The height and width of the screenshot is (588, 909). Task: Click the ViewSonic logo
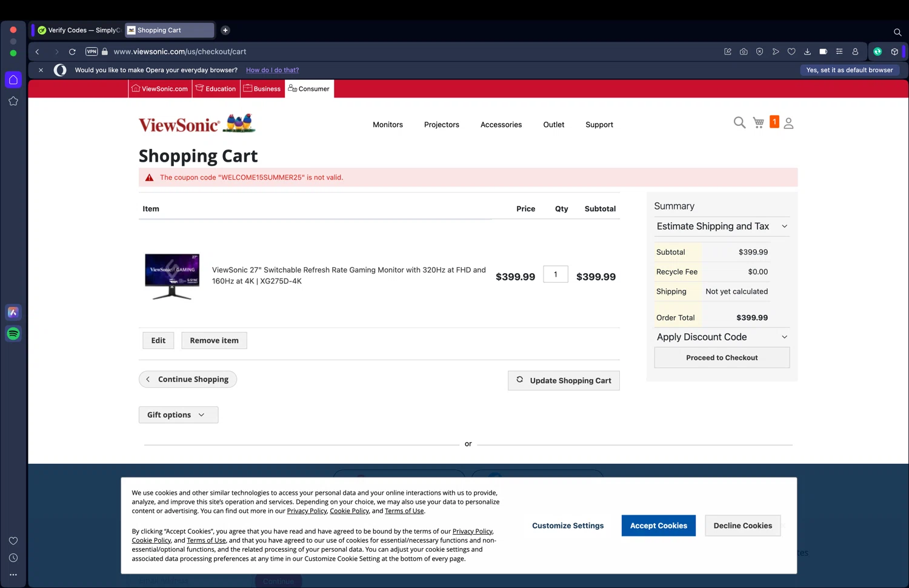pyautogui.click(x=197, y=124)
